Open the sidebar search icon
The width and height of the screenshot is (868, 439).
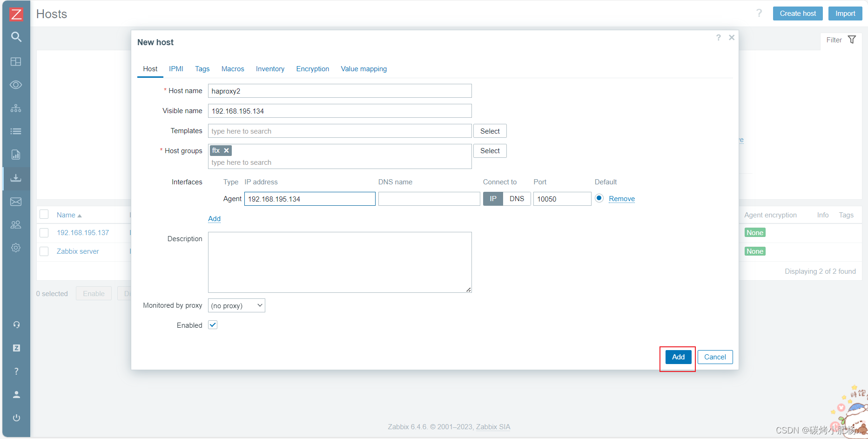(x=16, y=37)
